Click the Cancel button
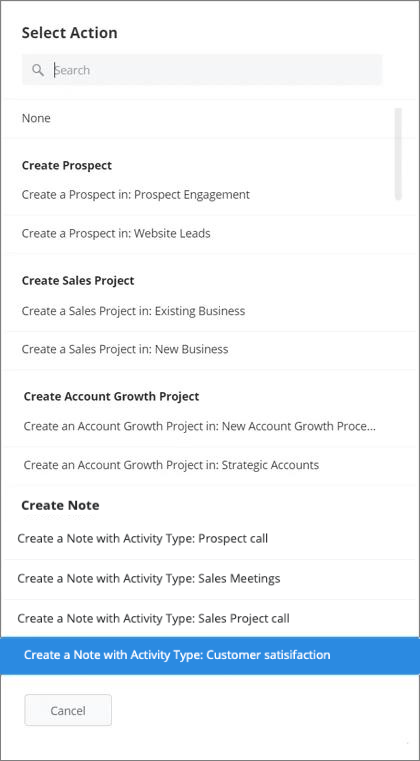Viewport: 420px width, 761px height. click(x=68, y=711)
